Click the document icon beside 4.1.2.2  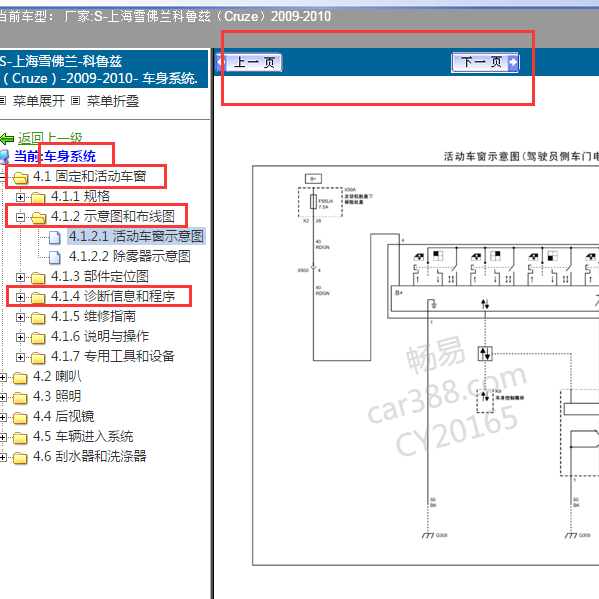pyautogui.click(x=55, y=257)
